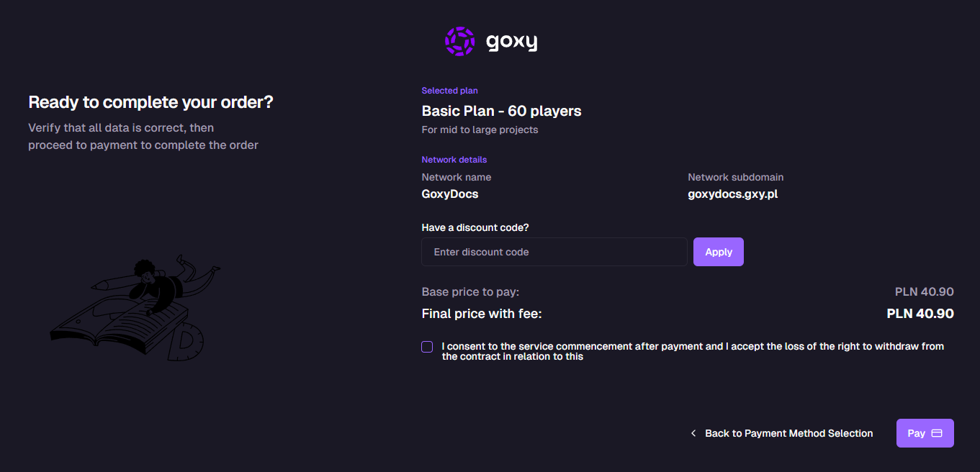Click the Final price with fee amount
The image size is (980, 472).
pos(920,313)
